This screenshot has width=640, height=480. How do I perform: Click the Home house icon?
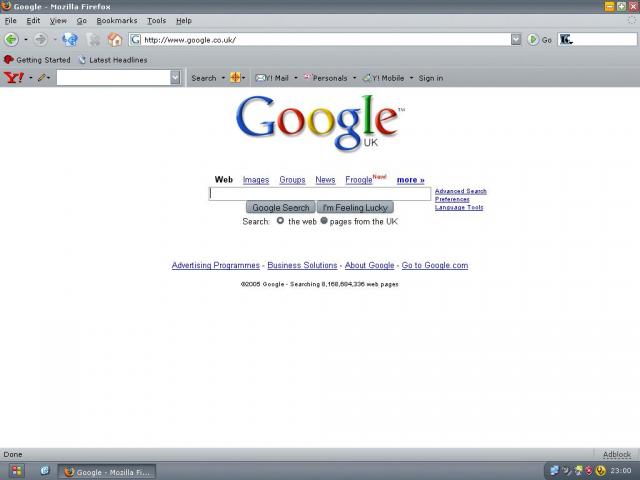click(115, 40)
